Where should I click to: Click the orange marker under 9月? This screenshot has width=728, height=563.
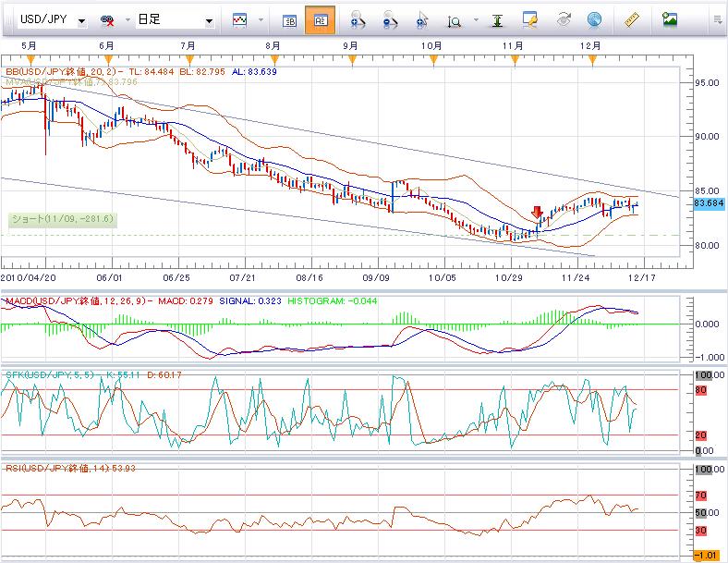(352, 59)
